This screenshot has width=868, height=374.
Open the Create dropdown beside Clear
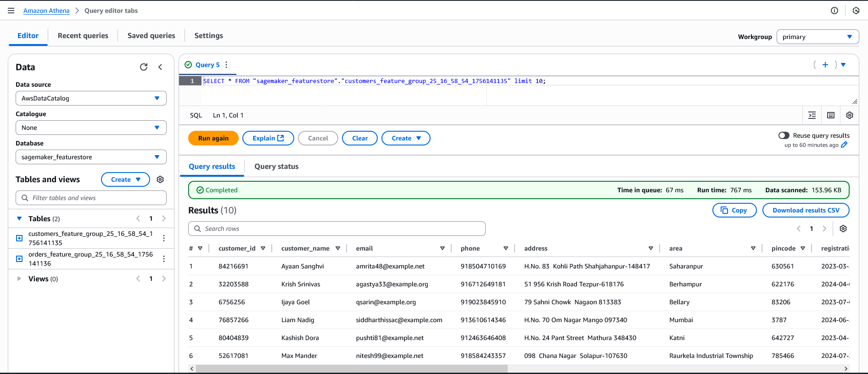click(x=406, y=138)
